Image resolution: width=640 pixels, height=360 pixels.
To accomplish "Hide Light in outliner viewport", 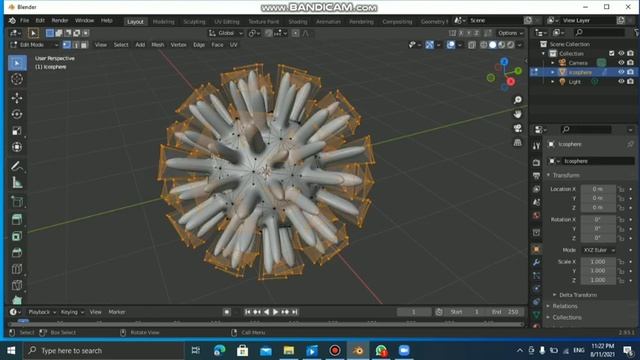I will [621, 82].
